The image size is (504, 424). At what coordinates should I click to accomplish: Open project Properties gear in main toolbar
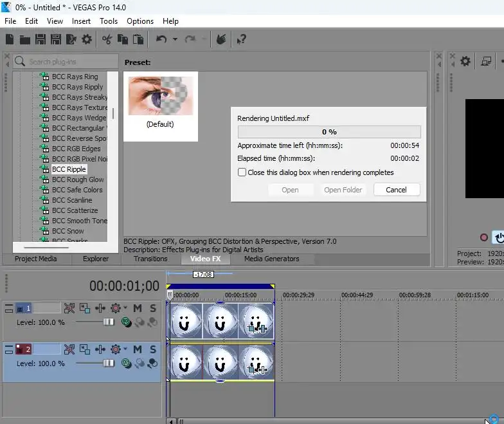coord(86,40)
